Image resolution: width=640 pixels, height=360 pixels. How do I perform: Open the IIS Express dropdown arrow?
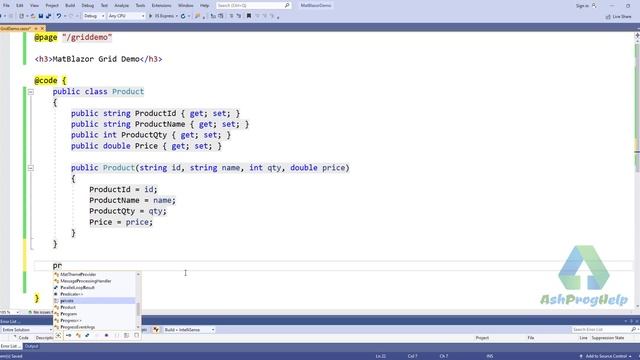click(176, 16)
